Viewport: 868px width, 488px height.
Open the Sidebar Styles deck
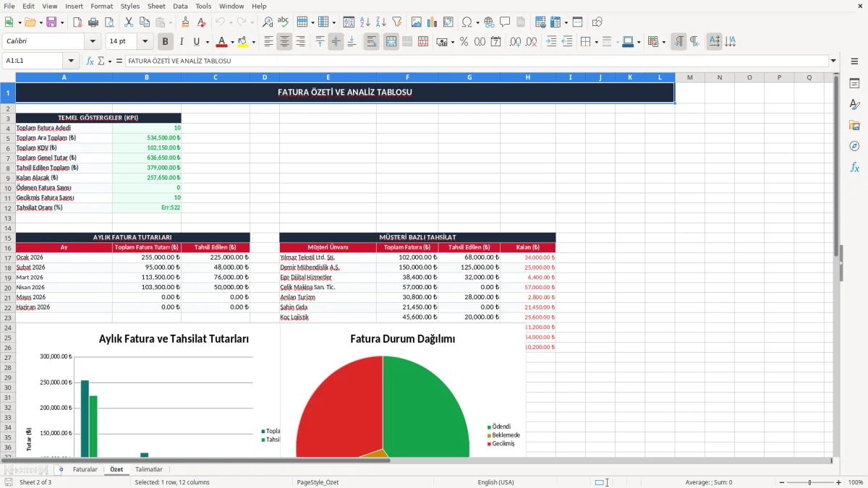[854, 105]
